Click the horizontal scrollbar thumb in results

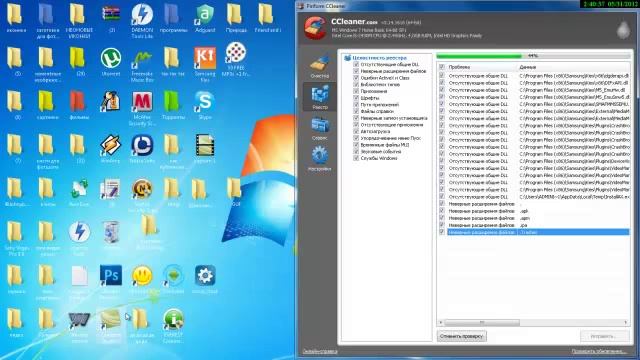coord(482,322)
